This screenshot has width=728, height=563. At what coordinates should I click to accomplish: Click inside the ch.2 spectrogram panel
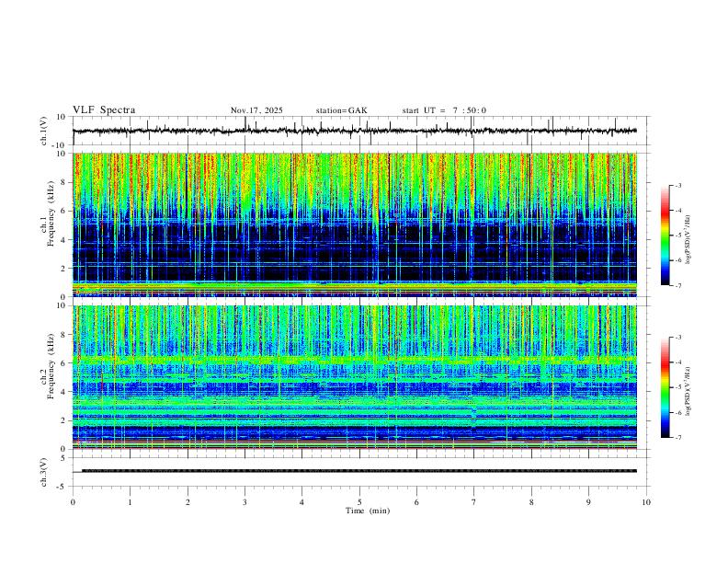355,377
